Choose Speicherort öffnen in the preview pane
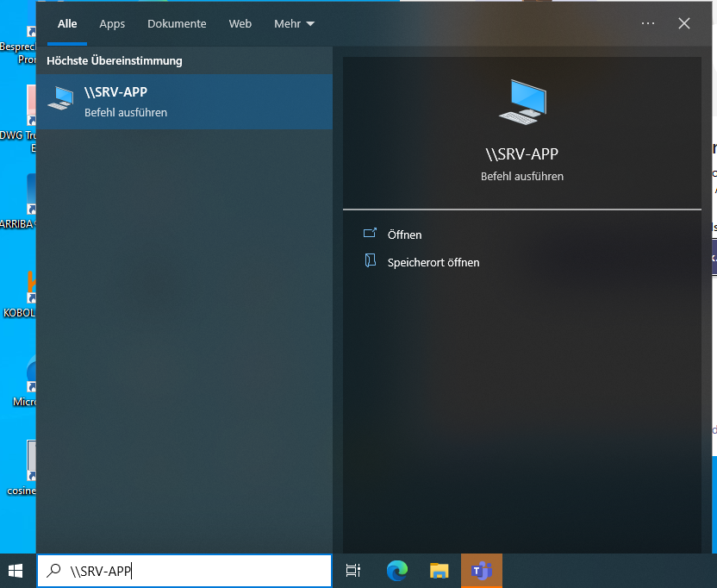This screenshot has height=588, width=717. (433, 262)
